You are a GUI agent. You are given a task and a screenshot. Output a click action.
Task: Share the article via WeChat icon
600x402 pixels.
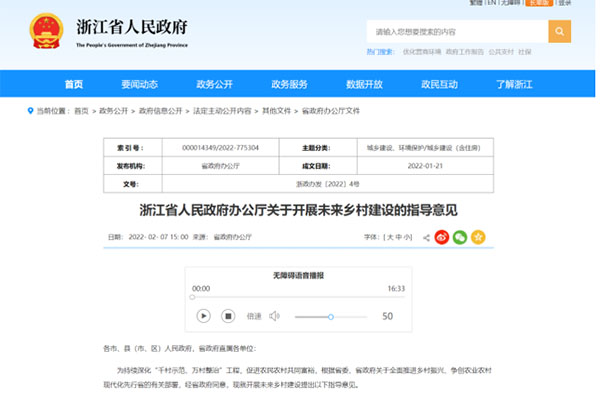(460, 237)
